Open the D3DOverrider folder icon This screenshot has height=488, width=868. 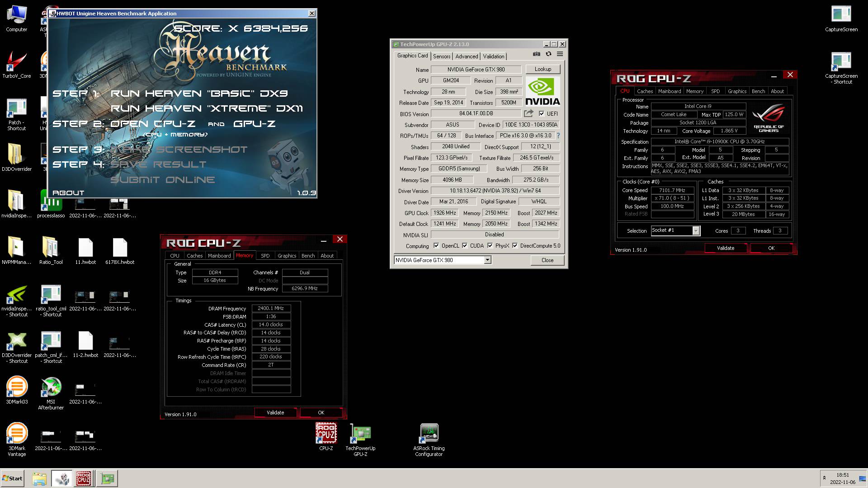click(16, 157)
